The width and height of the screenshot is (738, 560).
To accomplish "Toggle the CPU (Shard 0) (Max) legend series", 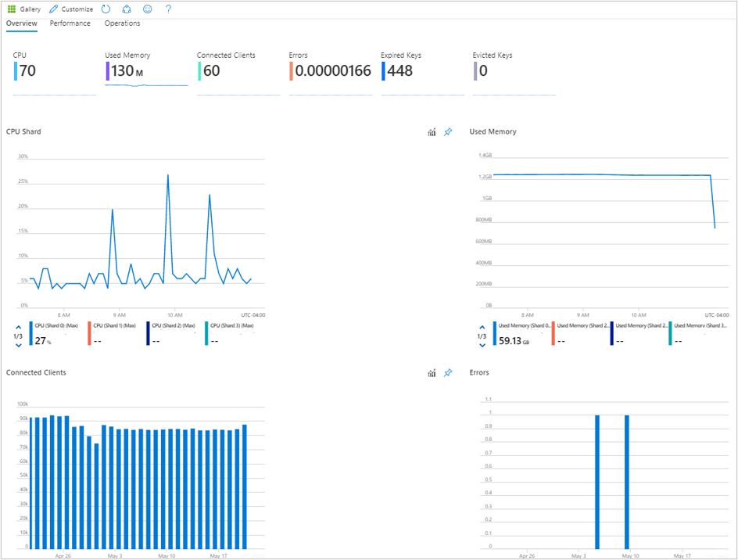I will 55,325.
